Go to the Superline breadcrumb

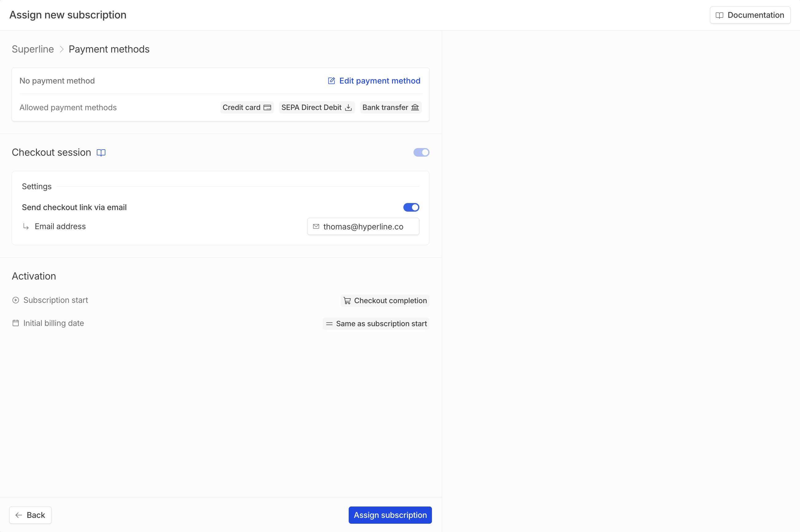point(33,49)
